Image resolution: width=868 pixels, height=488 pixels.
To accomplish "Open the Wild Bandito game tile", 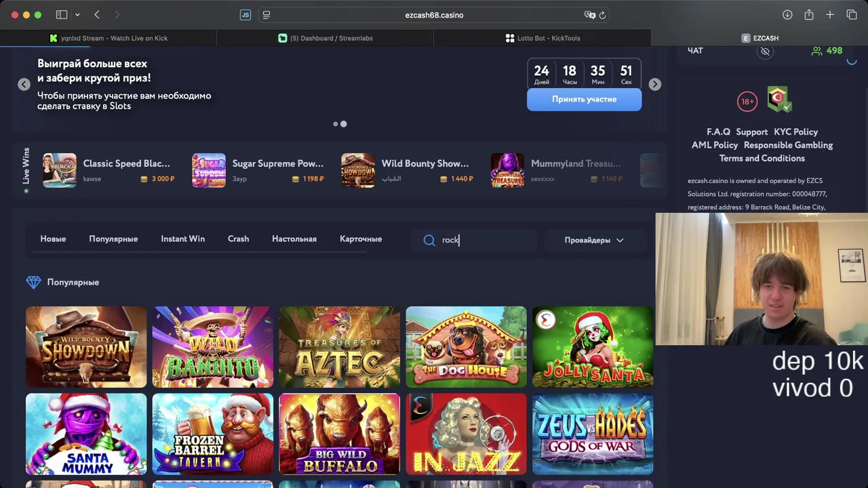I will (x=213, y=347).
